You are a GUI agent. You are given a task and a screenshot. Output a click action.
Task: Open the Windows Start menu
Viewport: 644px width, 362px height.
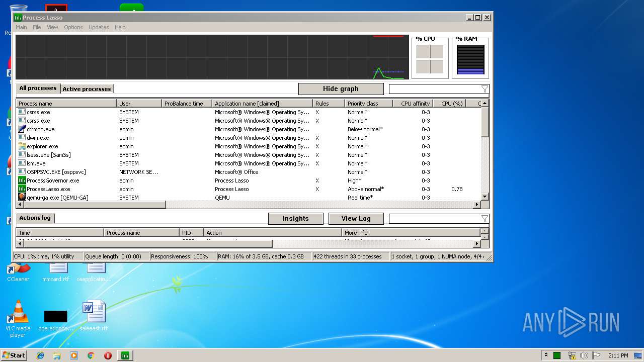coord(14,355)
